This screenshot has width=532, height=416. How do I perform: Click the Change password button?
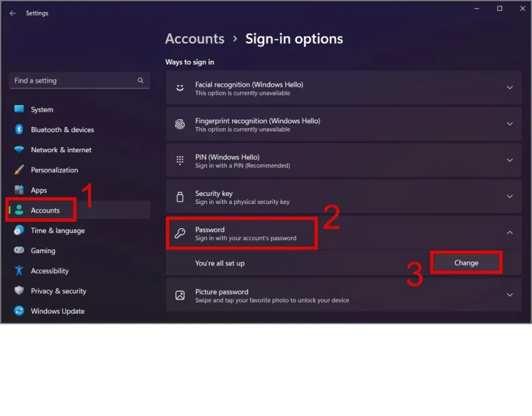pyautogui.click(x=466, y=262)
